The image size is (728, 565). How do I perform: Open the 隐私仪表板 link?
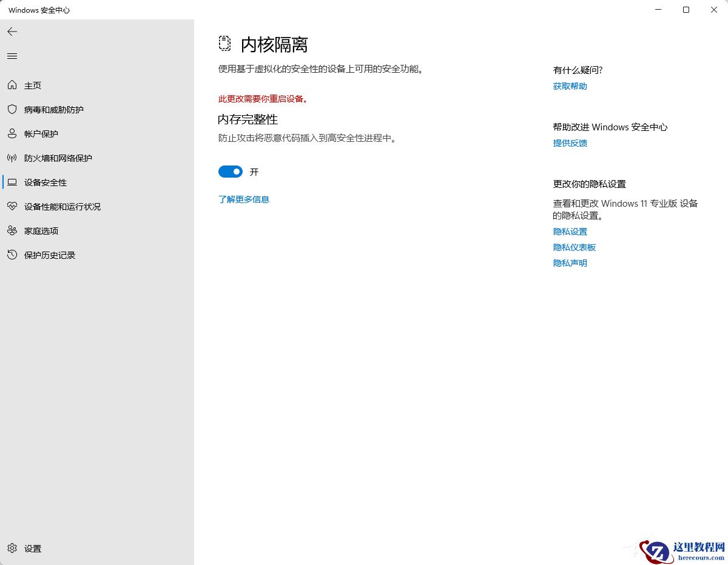point(574,247)
